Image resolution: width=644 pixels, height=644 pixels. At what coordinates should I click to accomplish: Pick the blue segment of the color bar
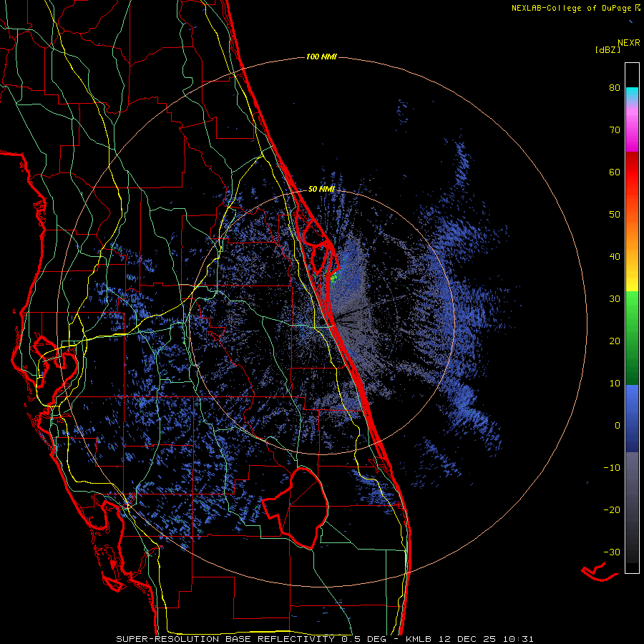(x=632, y=418)
